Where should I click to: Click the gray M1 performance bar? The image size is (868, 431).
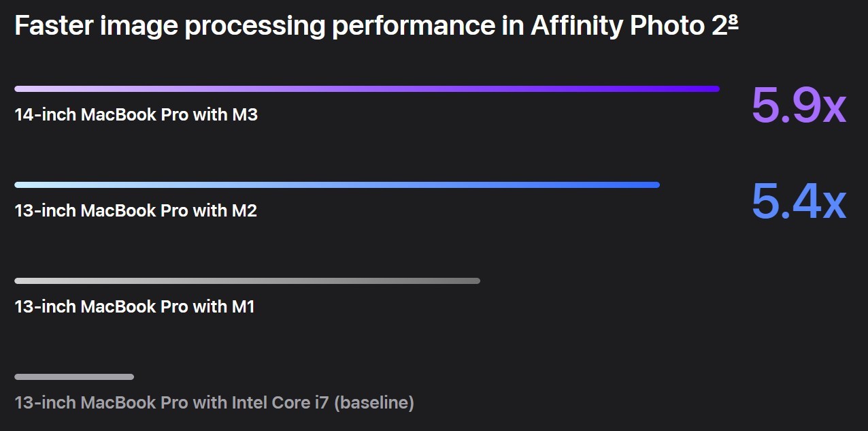247,281
